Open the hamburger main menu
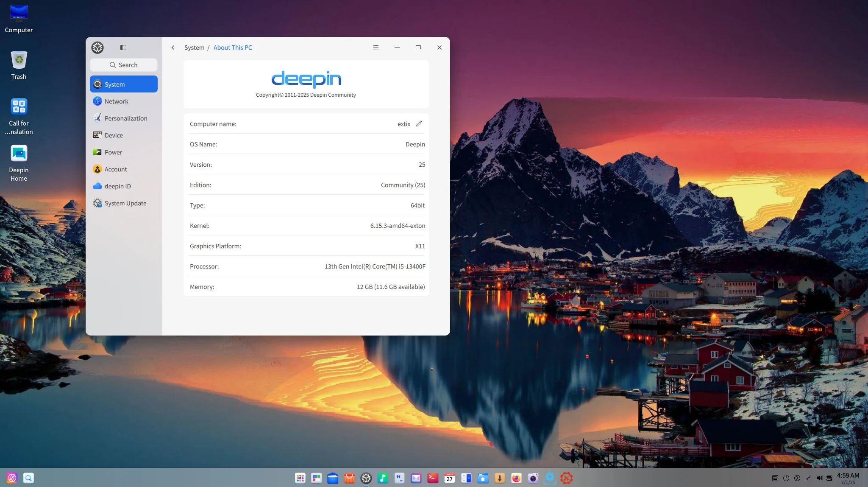This screenshot has width=868, height=487. click(376, 48)
